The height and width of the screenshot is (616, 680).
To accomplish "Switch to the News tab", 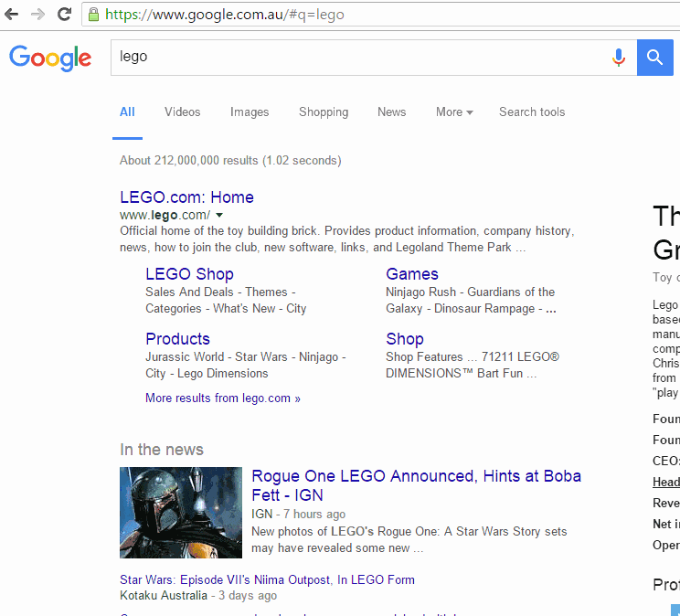I will tap(391, 112).
